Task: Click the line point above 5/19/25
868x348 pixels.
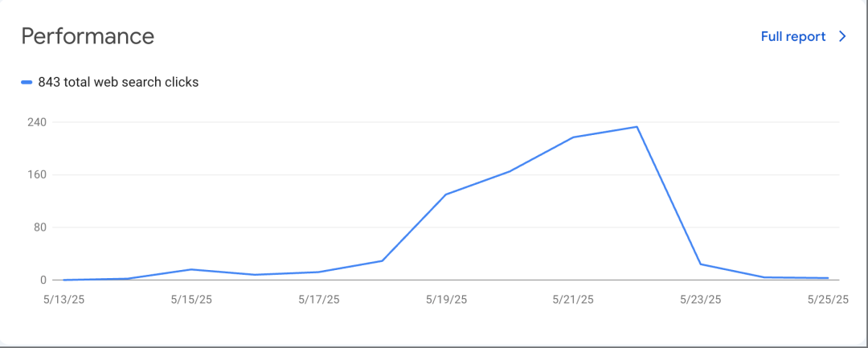Action: 446,194
